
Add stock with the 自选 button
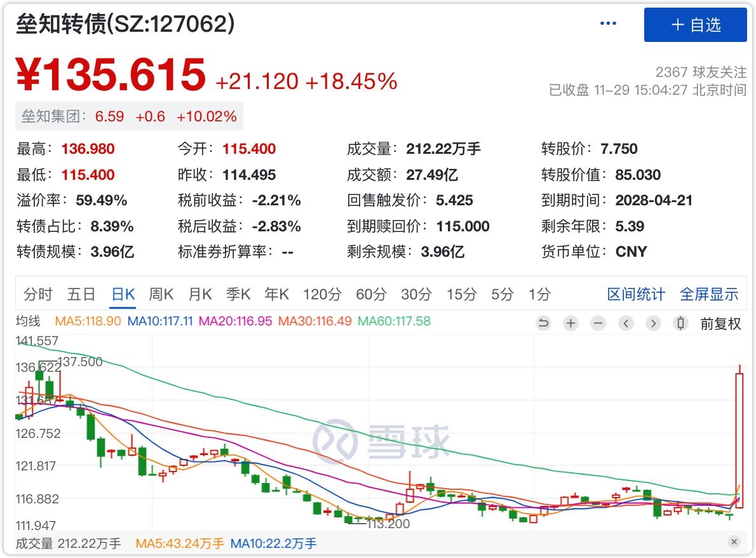696,25
